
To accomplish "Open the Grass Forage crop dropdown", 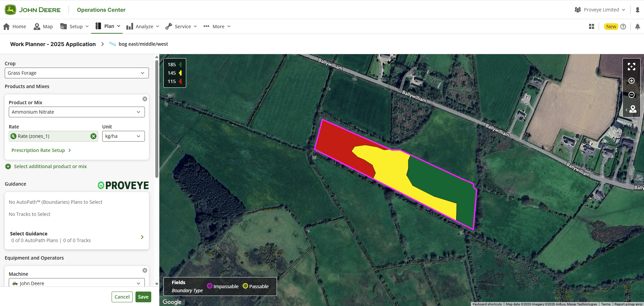I will click(77, 73).
